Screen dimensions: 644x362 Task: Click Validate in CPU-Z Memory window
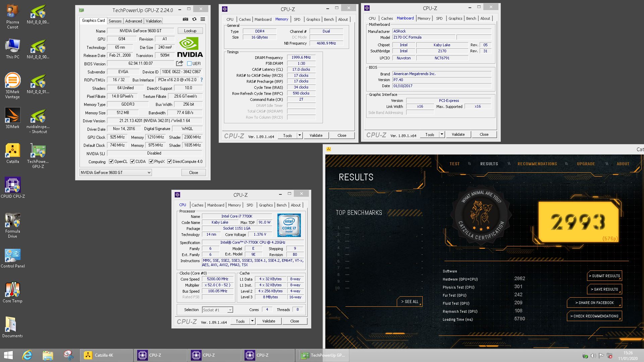(316, 135)
